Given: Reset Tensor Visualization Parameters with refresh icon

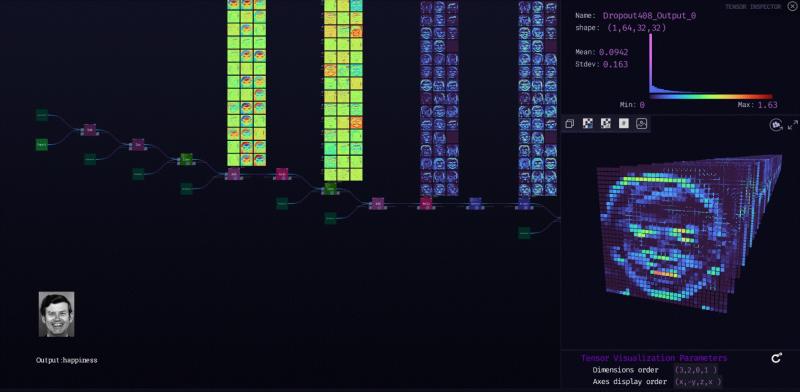Looking at the screenshot, I should click(776, 358).
